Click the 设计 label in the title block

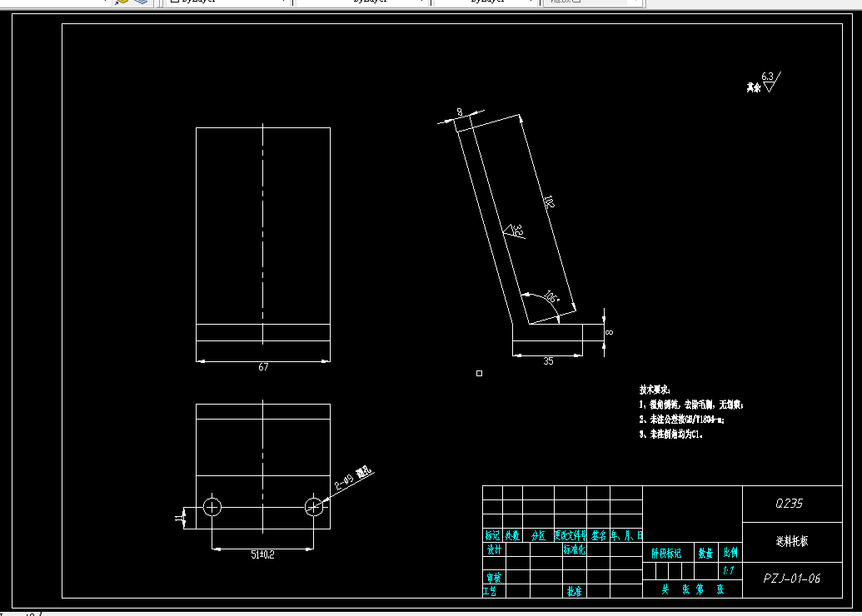pyautogui.click(x=494, y=549)
